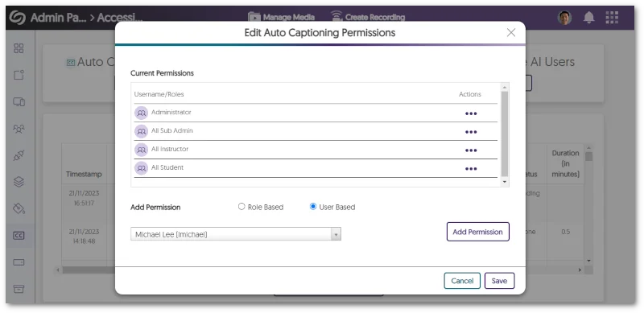The height and width of the screenshot is (313, 644).
Task: Click the All Sub Admin group icon
Action: (141, 131)
